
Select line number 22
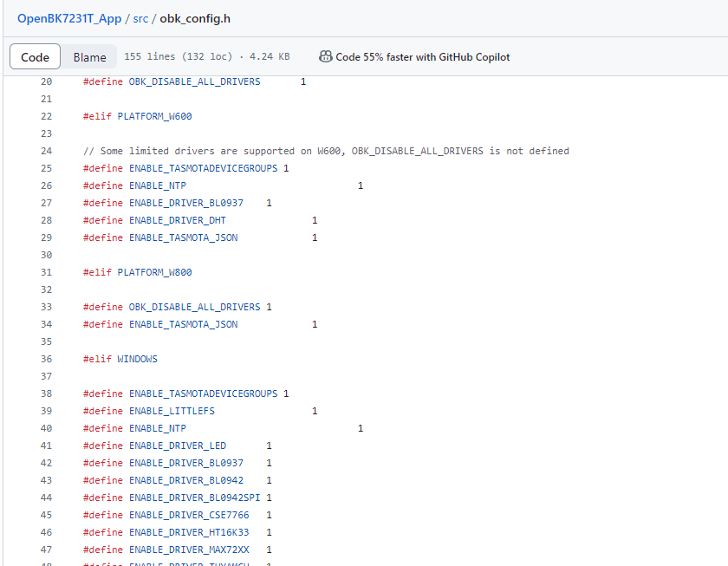tap(47, 116)
